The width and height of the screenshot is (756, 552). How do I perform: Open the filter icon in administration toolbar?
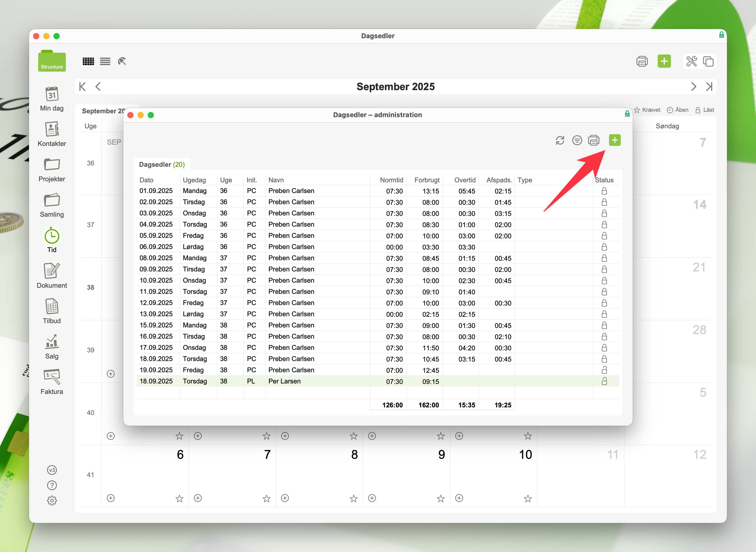[577, 140]
